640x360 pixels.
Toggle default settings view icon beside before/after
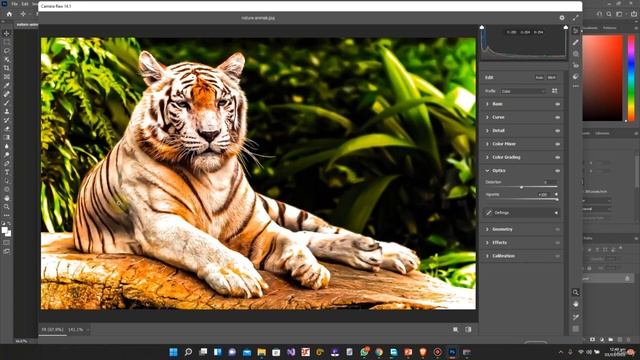(x=468, y=330)
